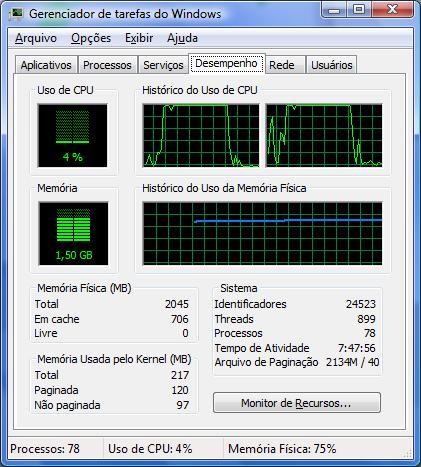
Task: Click the second CPU history graph
Action: [324, 135]
